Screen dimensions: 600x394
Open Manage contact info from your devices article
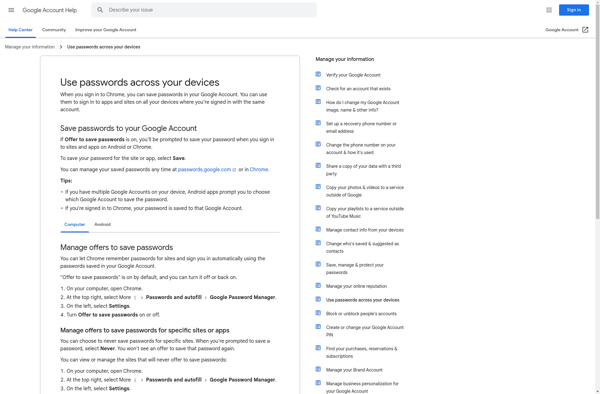[365, 230]
